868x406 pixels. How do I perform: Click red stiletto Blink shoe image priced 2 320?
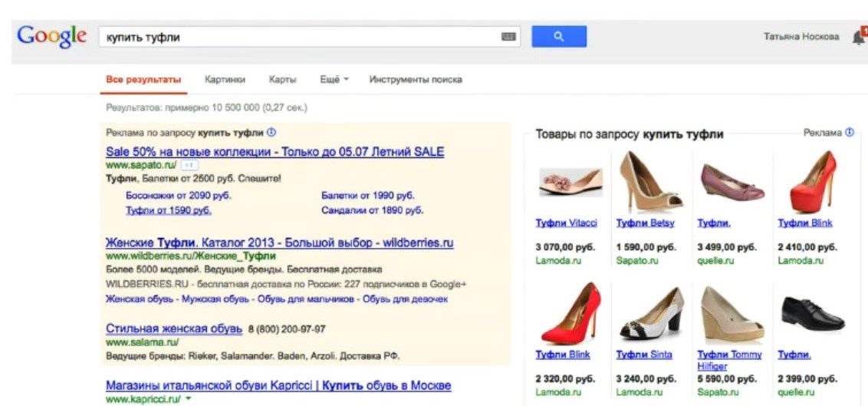pyautogui.click(x=570, y=313)
